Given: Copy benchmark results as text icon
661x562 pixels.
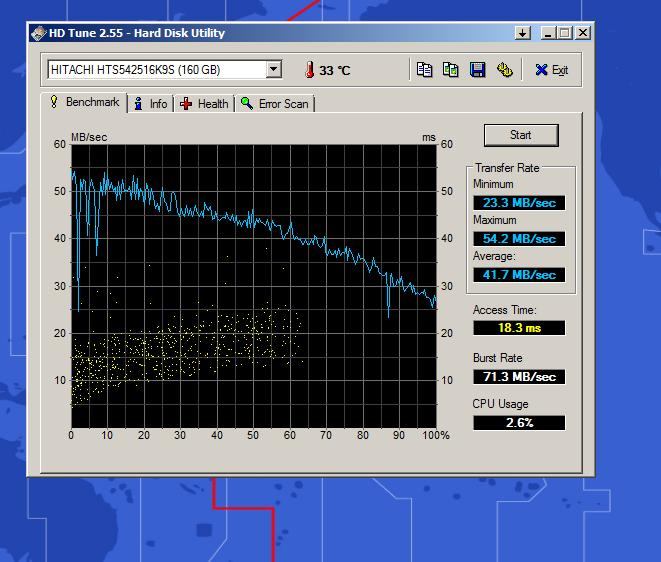Looking at the screenshot, I should click(x=424, y=70).
